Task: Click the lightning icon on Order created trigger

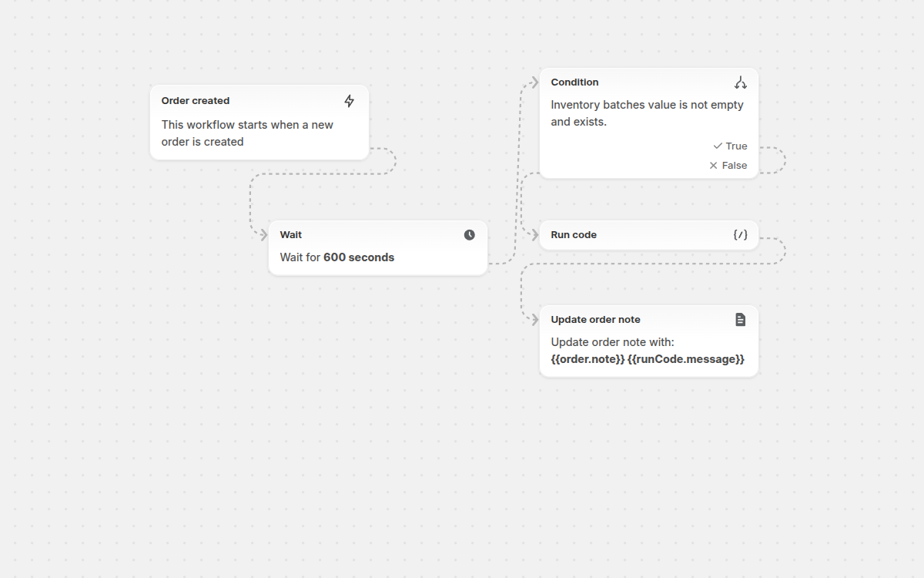Action: (349, 100)
